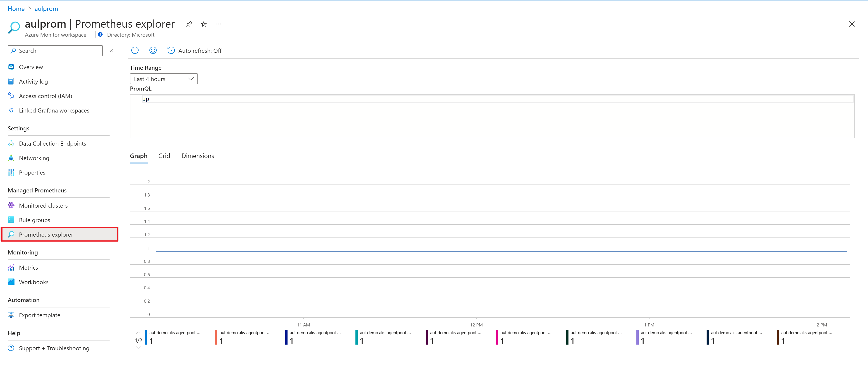Switch to the Dimensions tab
The width and height of the screenshot is (868, 386).
[x=197, y=156]
